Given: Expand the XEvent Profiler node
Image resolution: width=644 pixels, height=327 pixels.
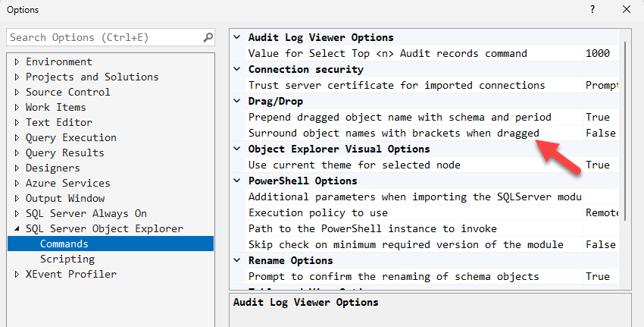Looking at the screenshot, I should coord(17,275).
